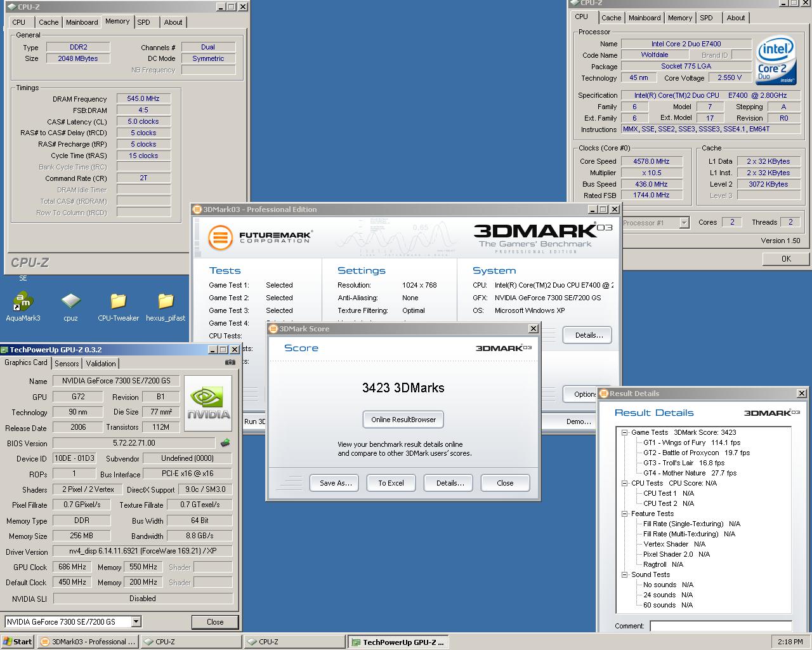Click the BIOS Version 5.72.22.71.00 field
The image size is (812, 650).
pyautogui.click(x=134, y=443)
